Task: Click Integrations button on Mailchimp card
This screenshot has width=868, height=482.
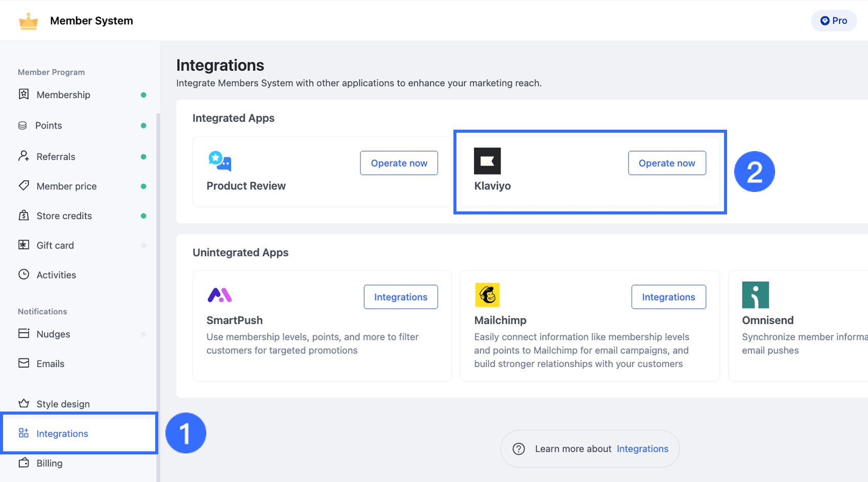Action: 668,297
